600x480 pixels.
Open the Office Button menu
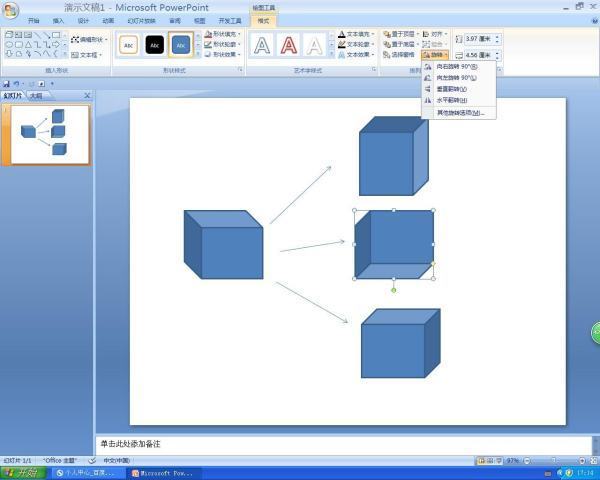pyautogui.click(x=10, y=10)
